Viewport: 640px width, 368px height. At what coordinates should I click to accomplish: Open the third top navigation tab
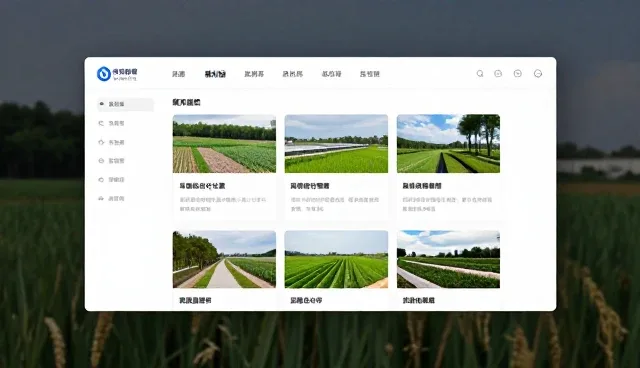pyautogui.click(x=254, y=74)
